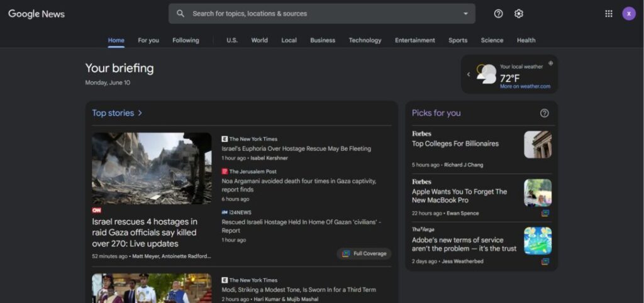Open Rescued Israeli Hostage Held In Home article

point(301,226)
